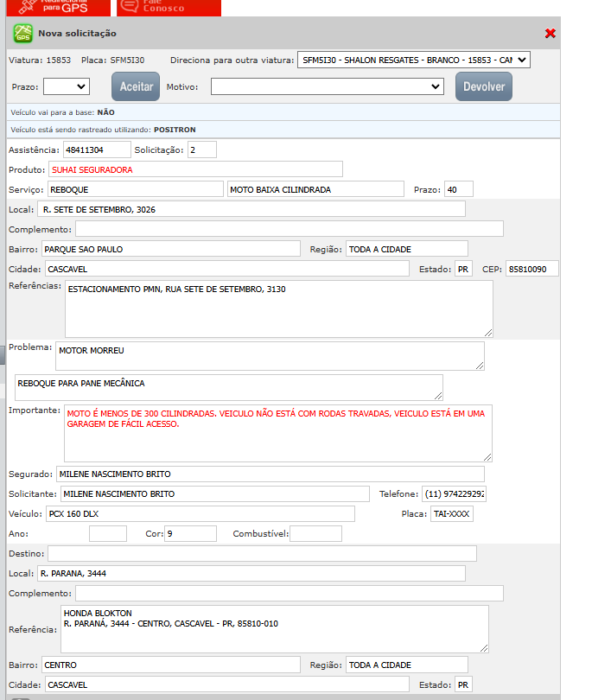Click the destination Região field TODA A CIDADE
Image resolution: width=611 pixels, height=700 pixels.
click(407, 665)
